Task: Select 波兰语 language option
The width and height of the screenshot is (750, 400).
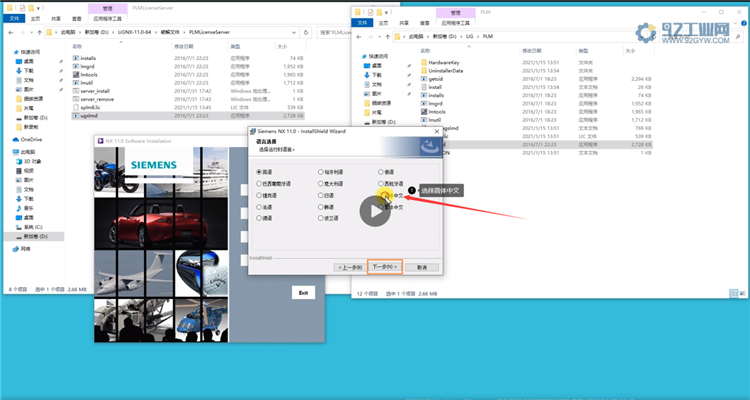Action: pyautogui.click(x=320, y=218)
